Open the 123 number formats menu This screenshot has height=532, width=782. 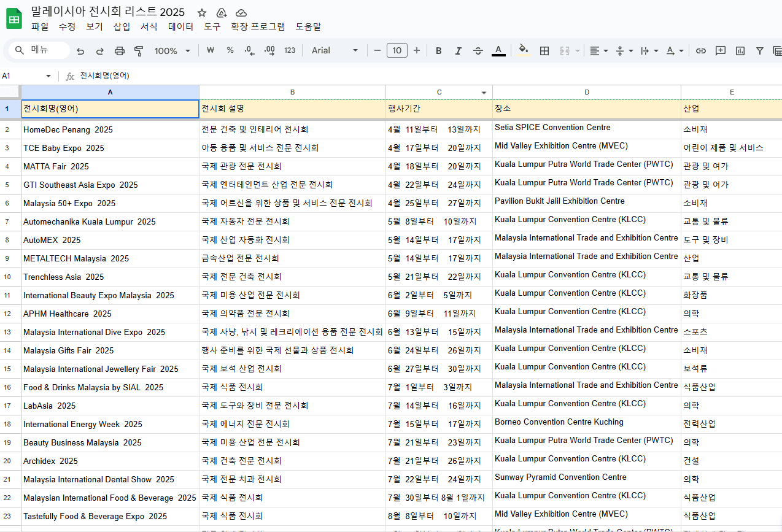point(290,50)
